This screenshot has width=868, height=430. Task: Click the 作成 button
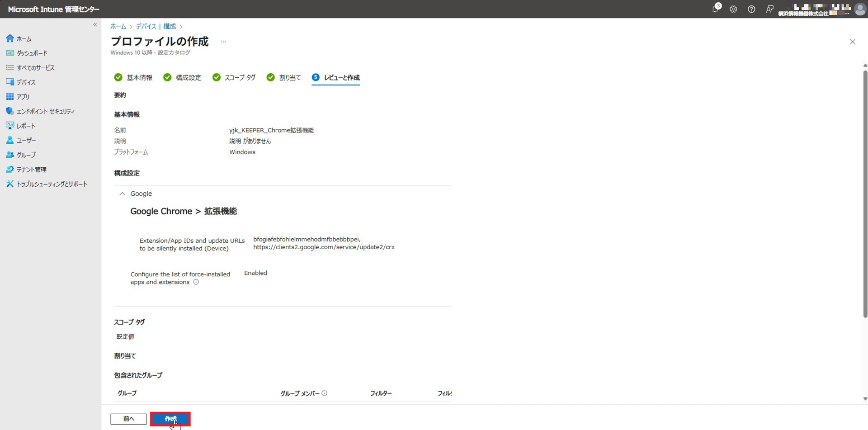(x=170, y=419)
